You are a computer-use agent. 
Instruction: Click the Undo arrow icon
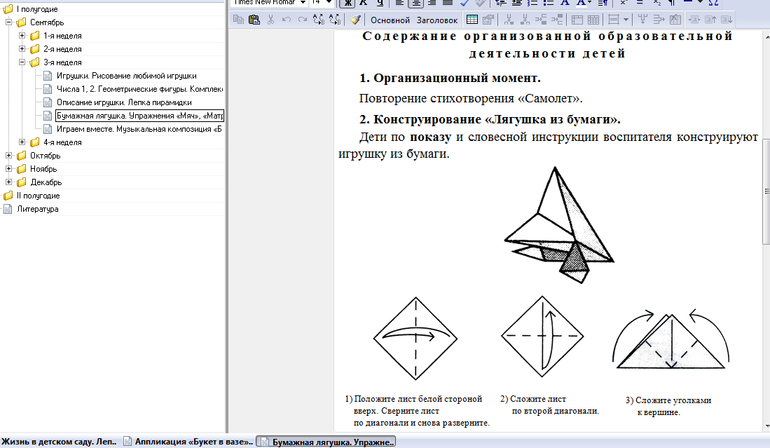point(287,19)
